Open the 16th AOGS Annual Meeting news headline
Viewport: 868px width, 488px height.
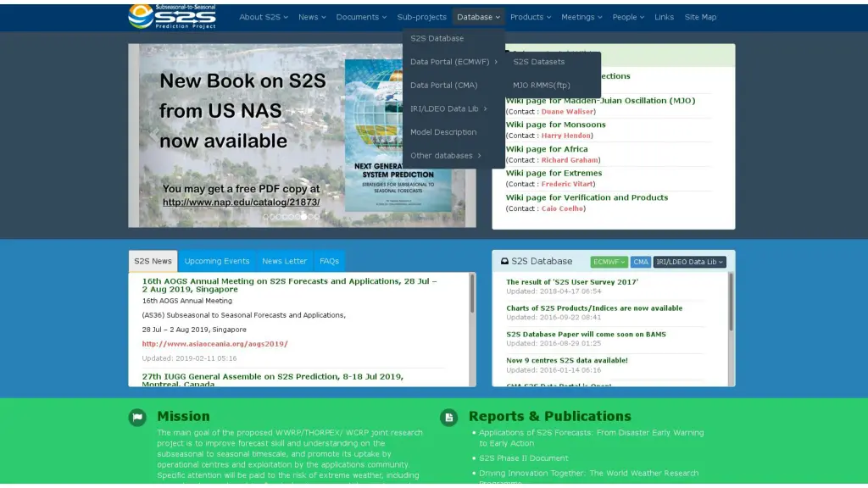point(290,285)
